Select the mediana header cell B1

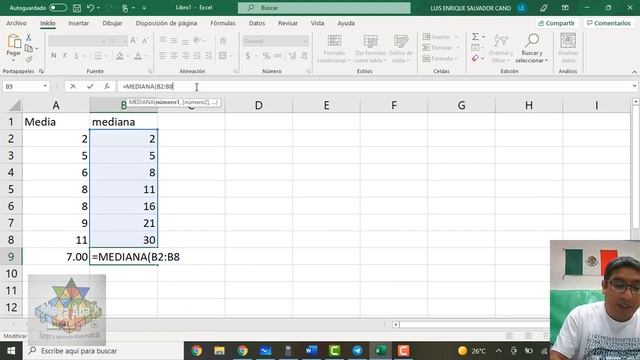tap(123, 122)
